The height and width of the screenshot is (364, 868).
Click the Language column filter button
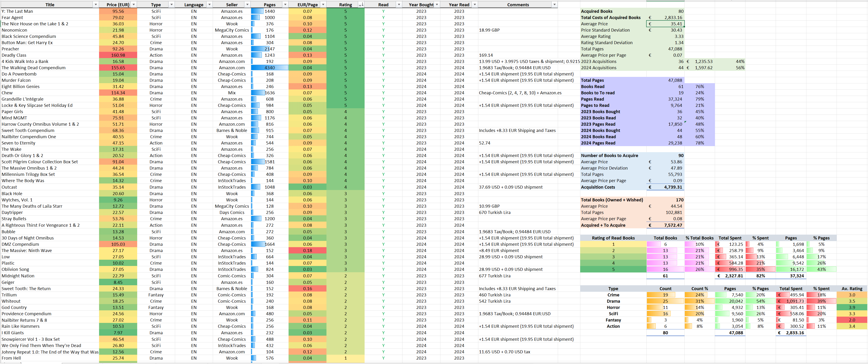(209, 5)
